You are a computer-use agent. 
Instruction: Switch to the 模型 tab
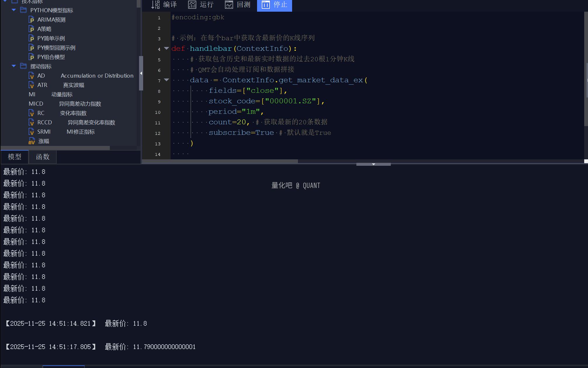pos(15,157)
